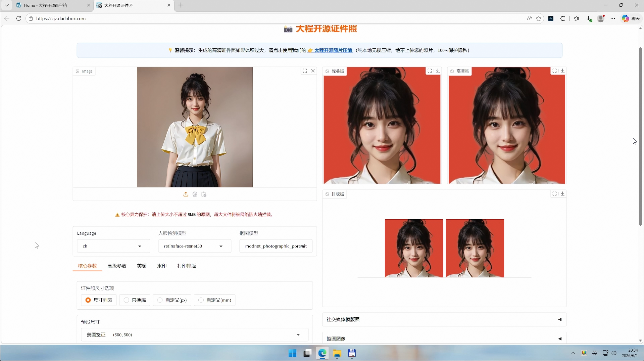View 标准照 result in fullscreen
Viewport: 644px width, 361px height.
point(430,71)
